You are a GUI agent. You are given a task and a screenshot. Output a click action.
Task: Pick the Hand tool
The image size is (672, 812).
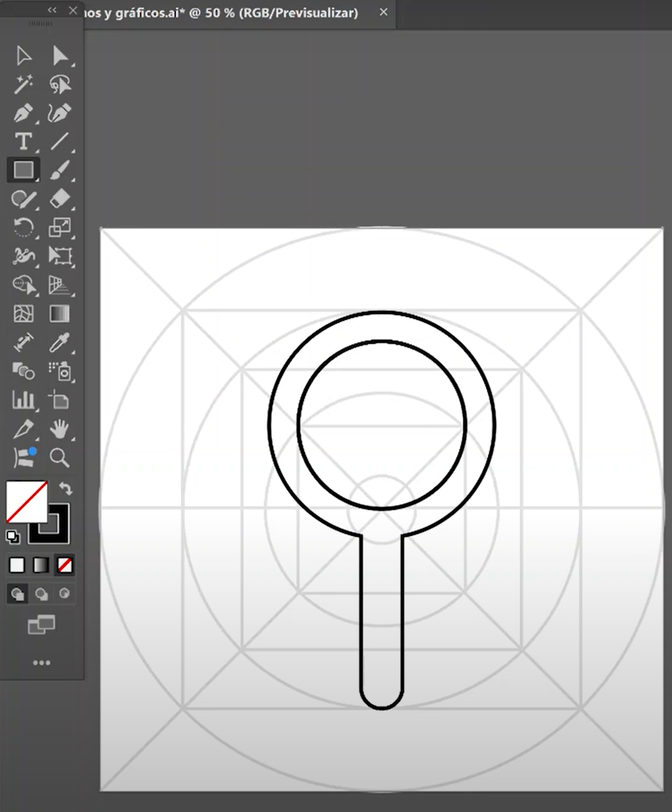pos(59,429)
